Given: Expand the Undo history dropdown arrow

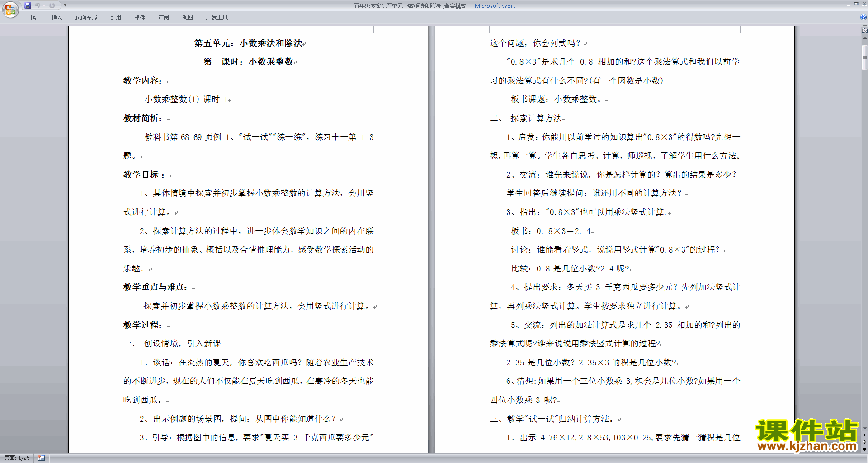Looking at the screenshot, I should tap(44, 5).
